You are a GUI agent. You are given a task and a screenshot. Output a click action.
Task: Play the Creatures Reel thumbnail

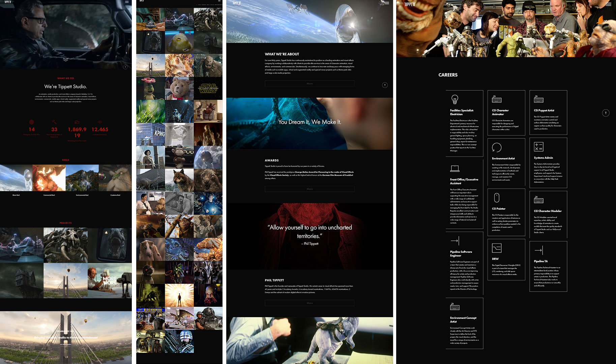(115, 178)
